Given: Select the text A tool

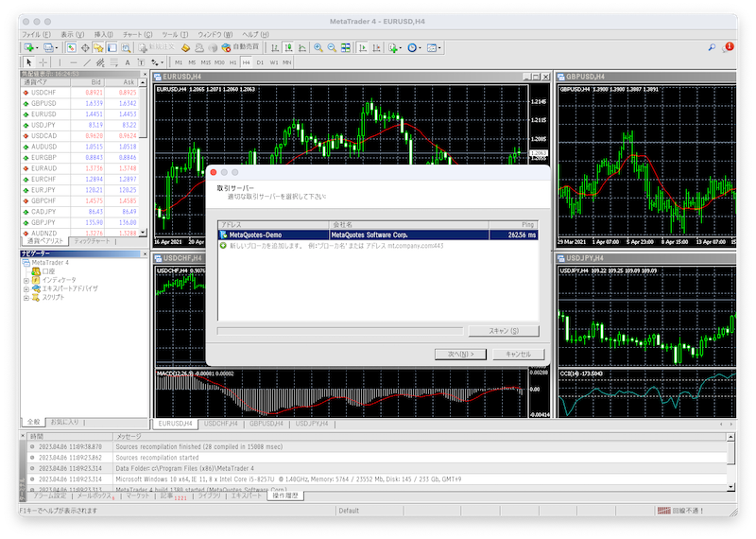Looking at the screenshot, I should [x=128, y=62].
